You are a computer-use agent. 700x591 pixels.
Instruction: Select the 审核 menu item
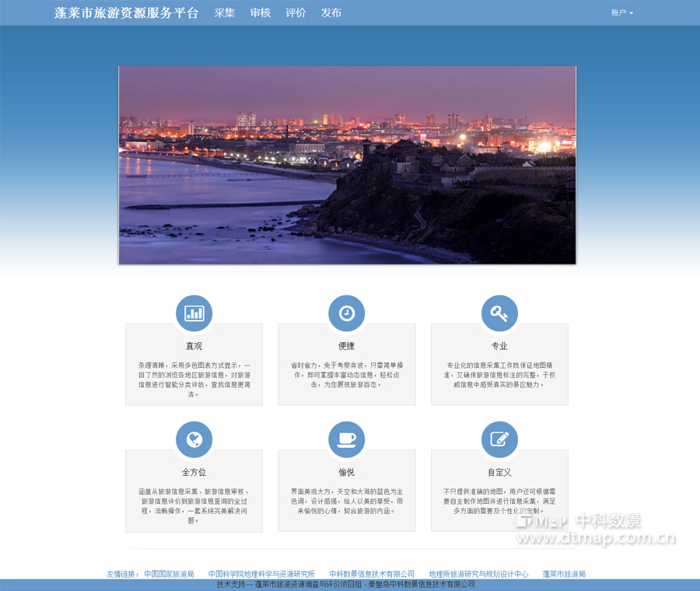(260, 12)
